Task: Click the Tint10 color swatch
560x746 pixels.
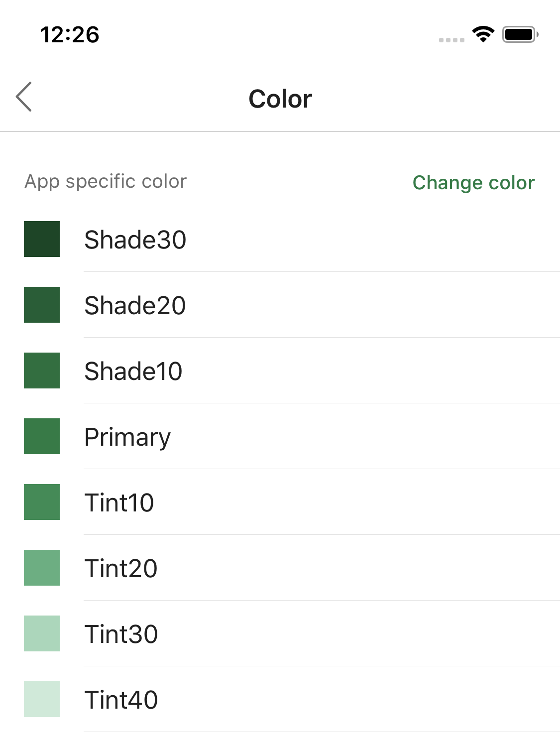Action: (41, 502)
